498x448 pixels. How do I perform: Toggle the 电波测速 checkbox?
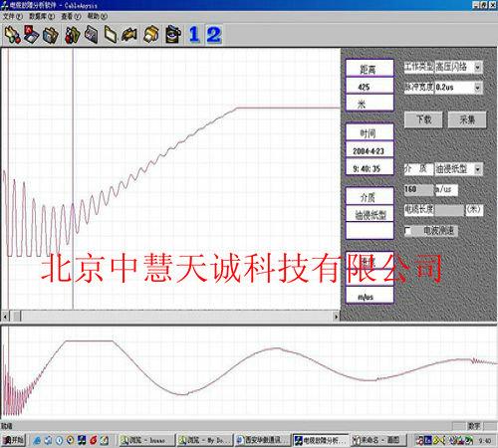408,231
